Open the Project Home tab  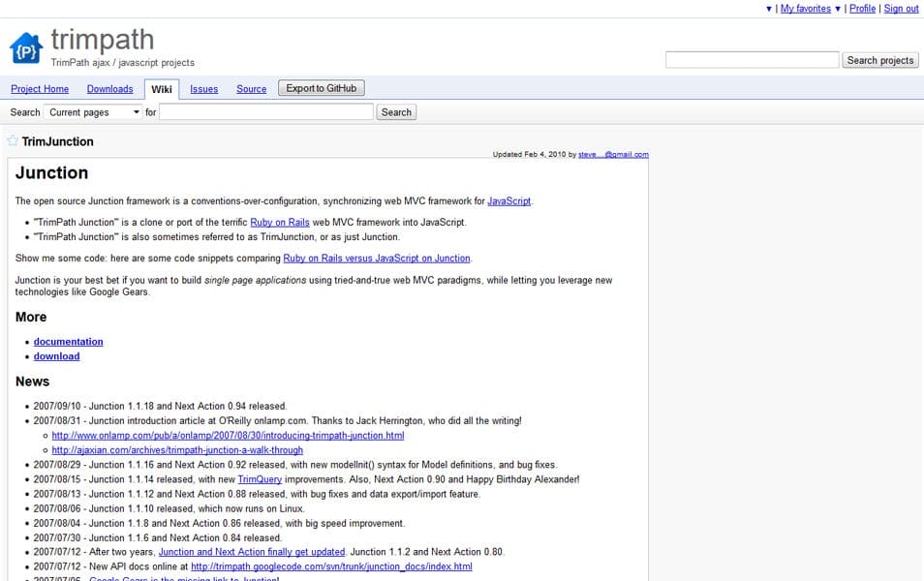coord(40,89)
